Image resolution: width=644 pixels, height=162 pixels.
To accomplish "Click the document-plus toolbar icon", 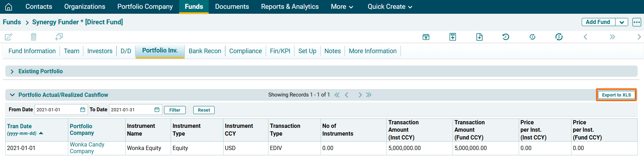I will (479, 37).
